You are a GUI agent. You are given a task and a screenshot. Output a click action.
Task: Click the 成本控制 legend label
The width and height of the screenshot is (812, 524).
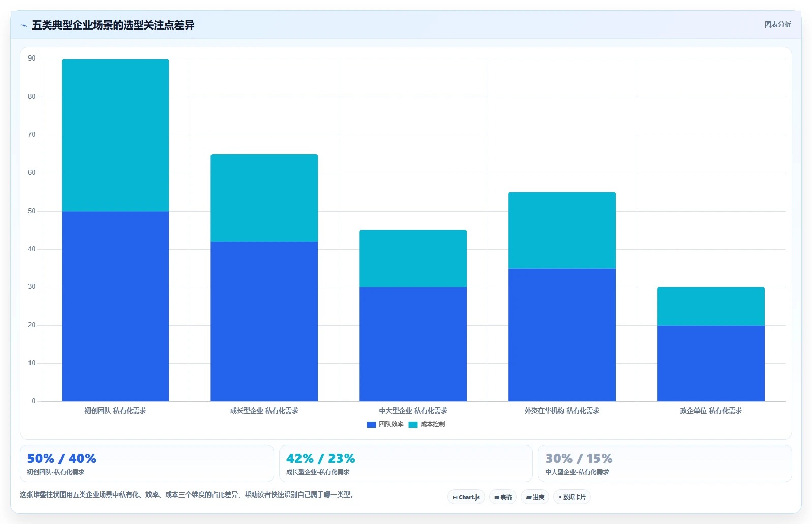433,424
